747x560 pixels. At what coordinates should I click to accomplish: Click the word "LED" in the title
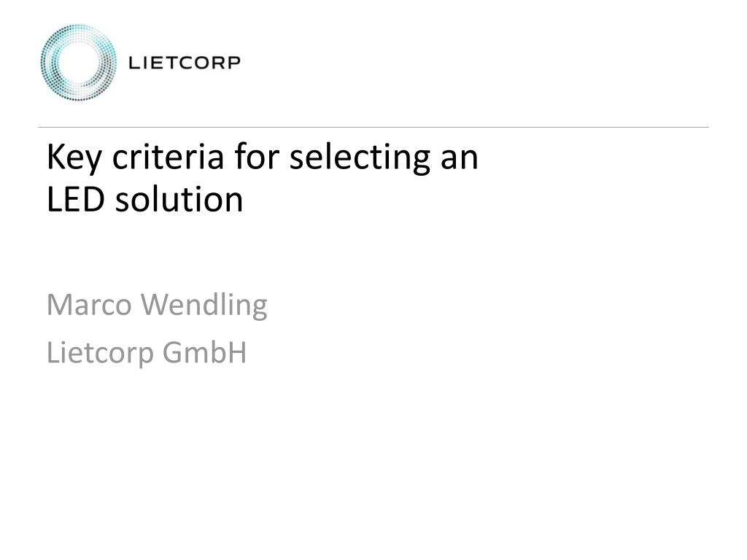point(75,199)
